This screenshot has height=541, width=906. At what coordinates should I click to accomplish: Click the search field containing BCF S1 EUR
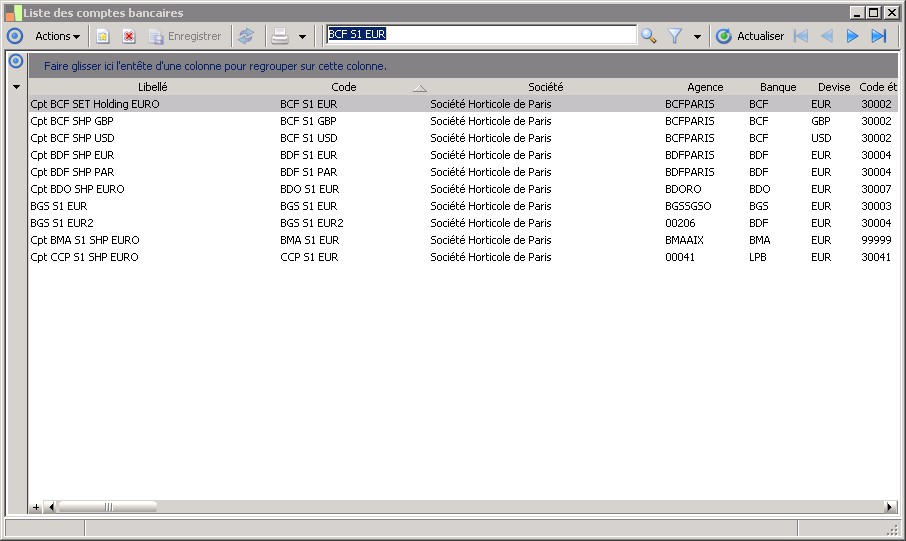point(480,35)
